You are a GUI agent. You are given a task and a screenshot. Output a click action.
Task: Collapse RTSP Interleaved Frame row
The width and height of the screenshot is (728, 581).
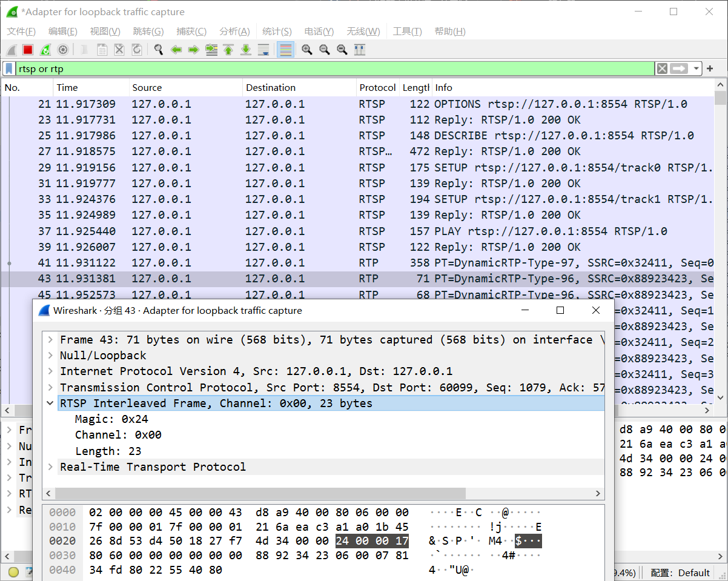tap(50, 403)
